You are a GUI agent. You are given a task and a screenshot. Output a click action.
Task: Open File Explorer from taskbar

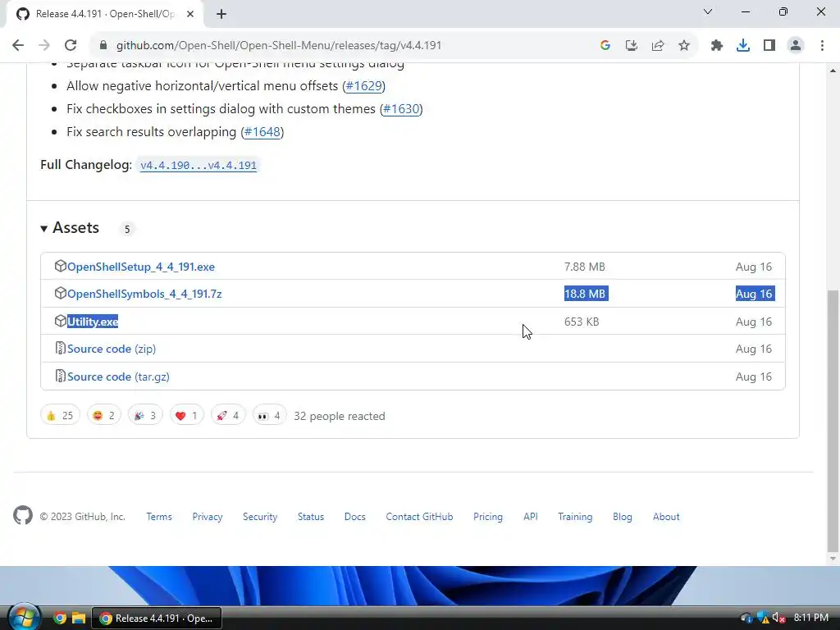tap(79, 619)
